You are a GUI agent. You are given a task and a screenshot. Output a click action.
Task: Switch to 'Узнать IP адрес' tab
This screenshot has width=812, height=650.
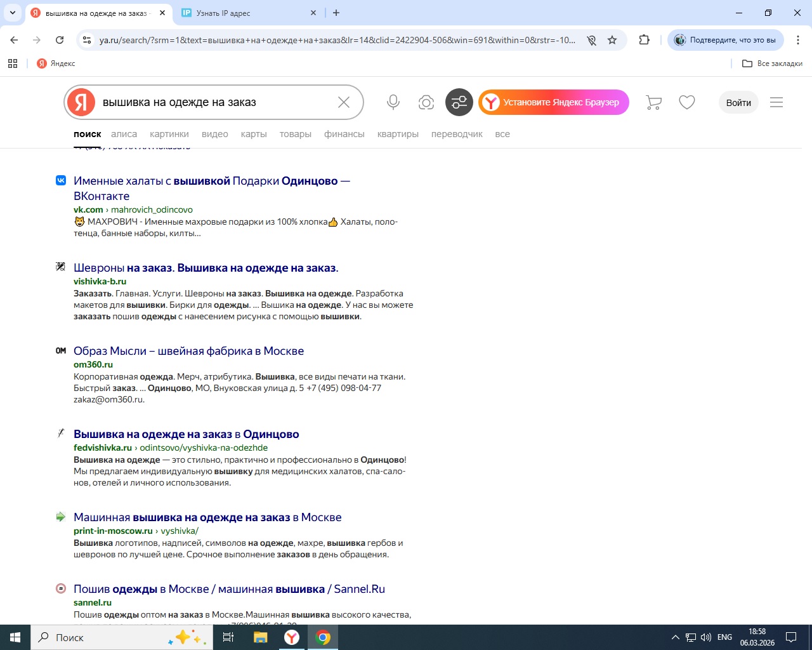click(x=249, y=13)
